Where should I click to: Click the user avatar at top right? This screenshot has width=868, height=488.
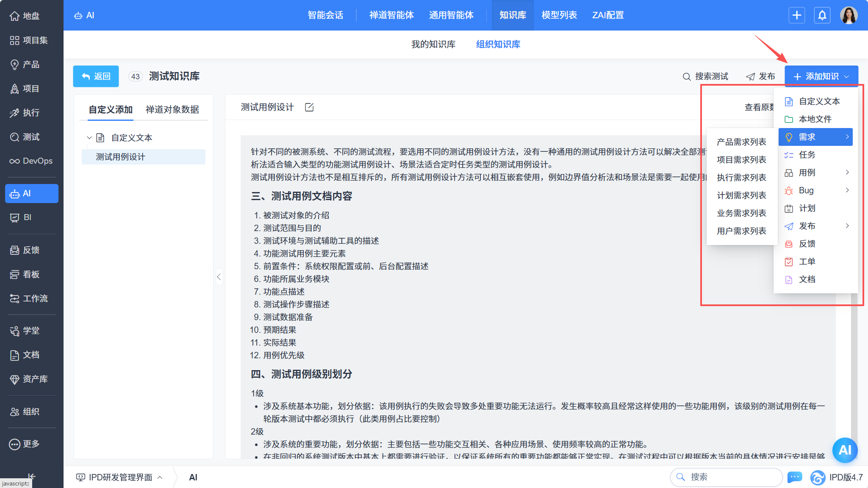point(849,15)
